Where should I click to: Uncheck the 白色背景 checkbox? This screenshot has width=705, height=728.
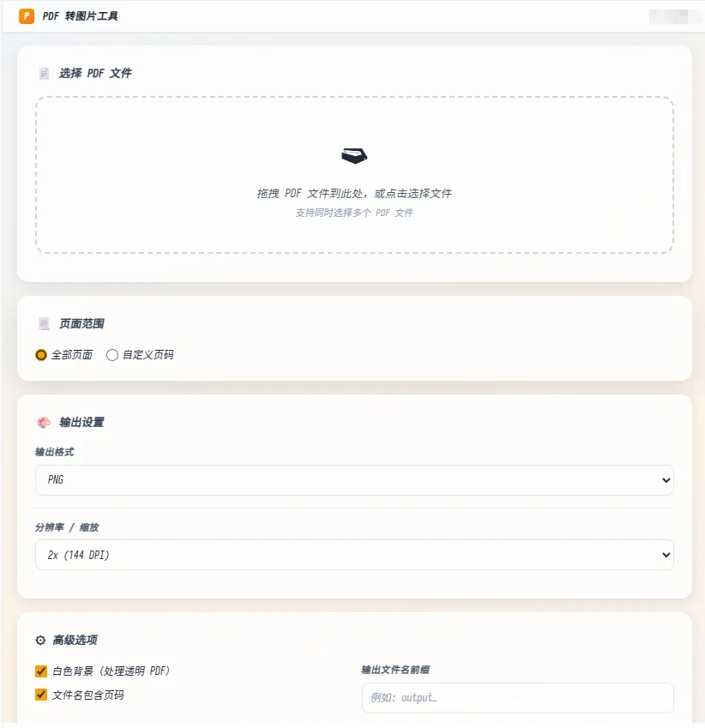[41, 671]
